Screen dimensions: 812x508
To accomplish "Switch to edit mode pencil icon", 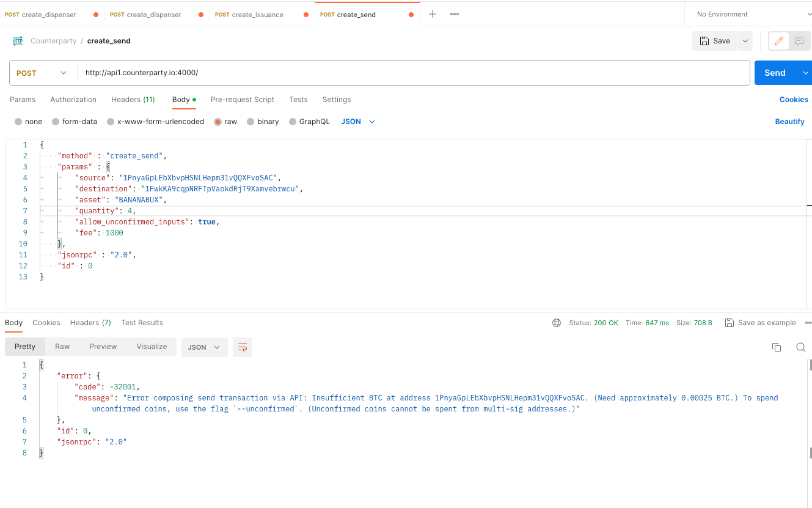I will click(778, 41).
